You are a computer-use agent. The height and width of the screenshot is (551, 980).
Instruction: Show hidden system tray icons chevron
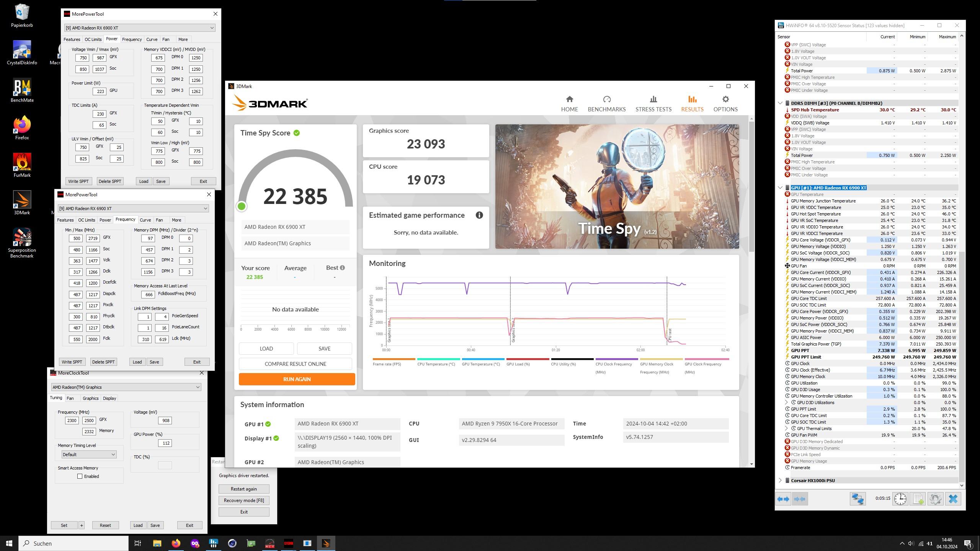[902, 543]
